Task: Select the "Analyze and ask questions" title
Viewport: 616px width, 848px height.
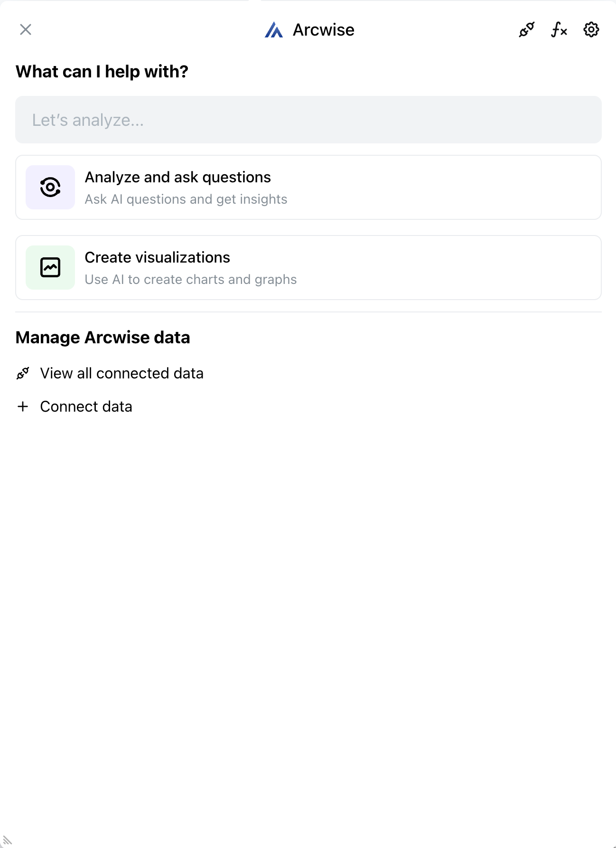Action: point(177,177)
